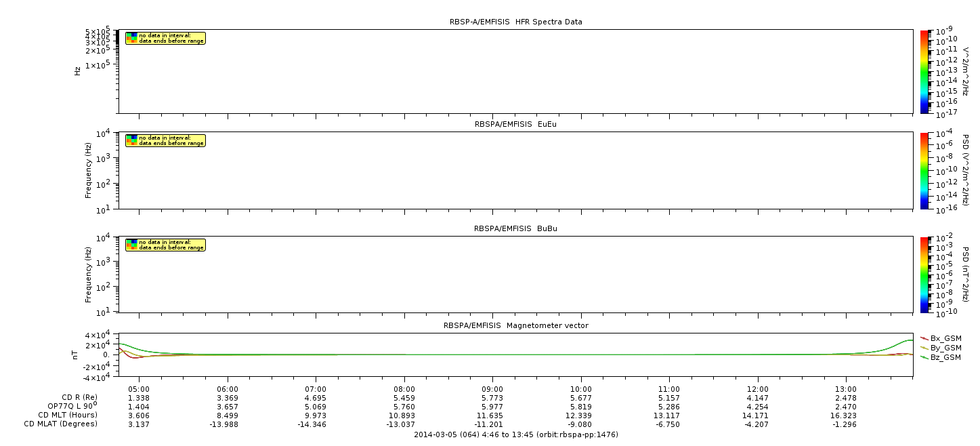Click the 13:00 time axis tick label

tap(846, 388)
